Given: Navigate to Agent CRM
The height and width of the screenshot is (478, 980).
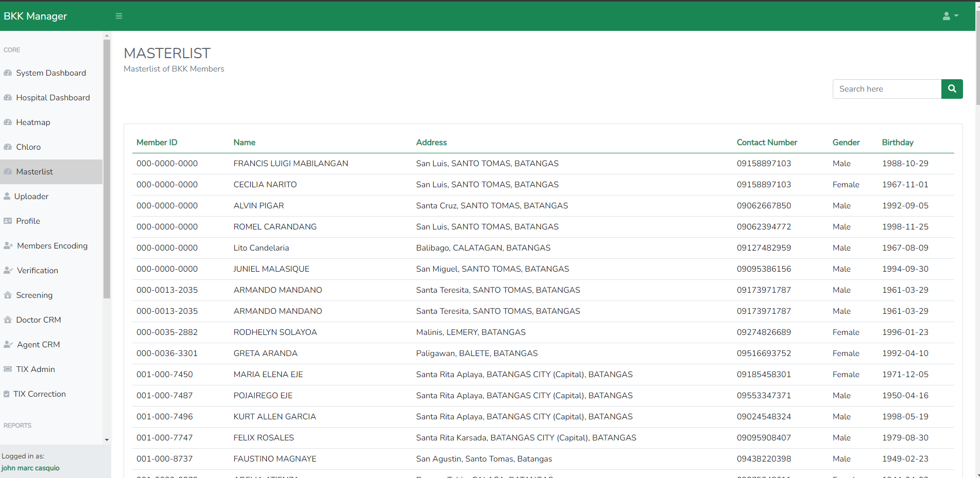Looking at the screenshot, I should [x=38, y=345].
